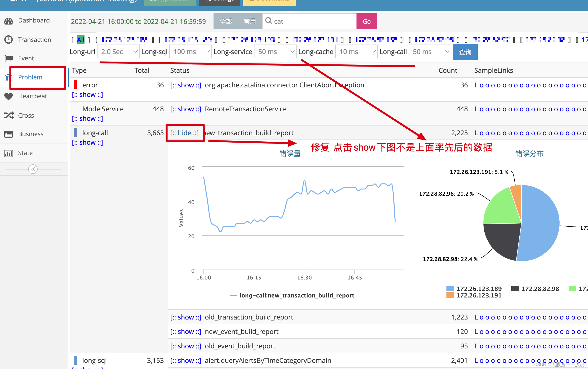
Task: Click the Event flag icon
Action: (9, 58)
